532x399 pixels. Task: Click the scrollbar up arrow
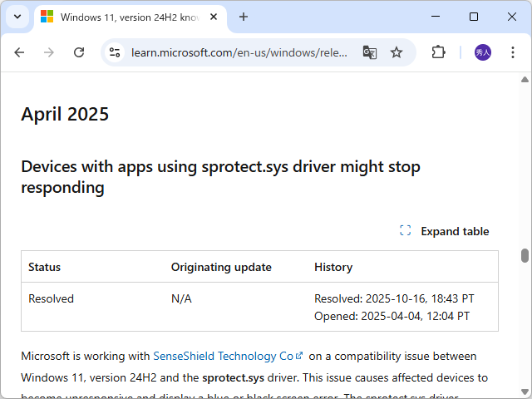525,80
